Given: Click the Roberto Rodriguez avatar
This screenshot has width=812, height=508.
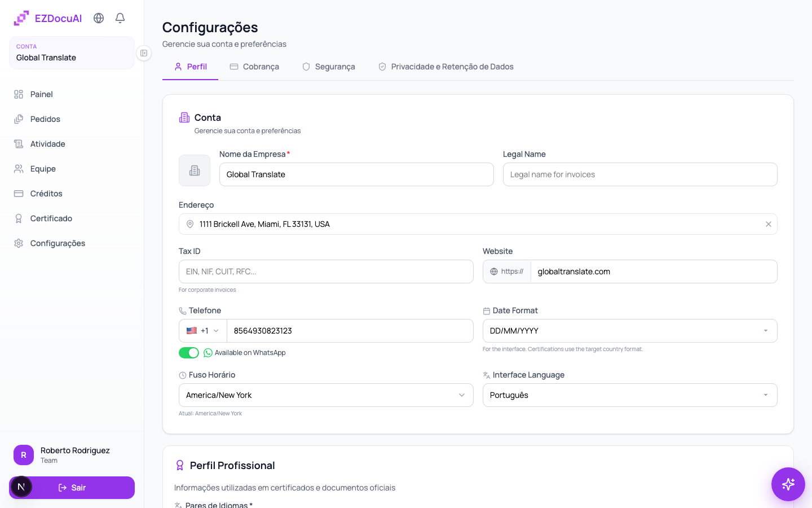Looking at the screenshot, I should (24, 455).
